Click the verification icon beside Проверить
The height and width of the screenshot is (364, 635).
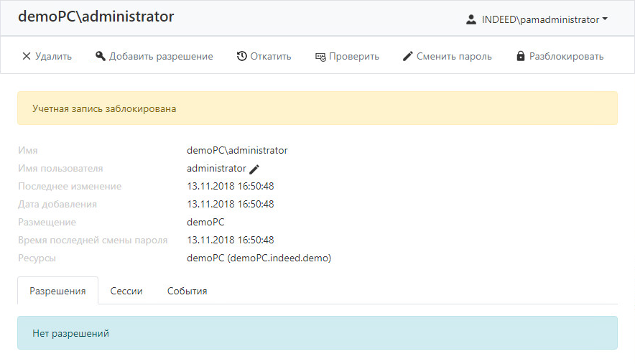(320, 57)
